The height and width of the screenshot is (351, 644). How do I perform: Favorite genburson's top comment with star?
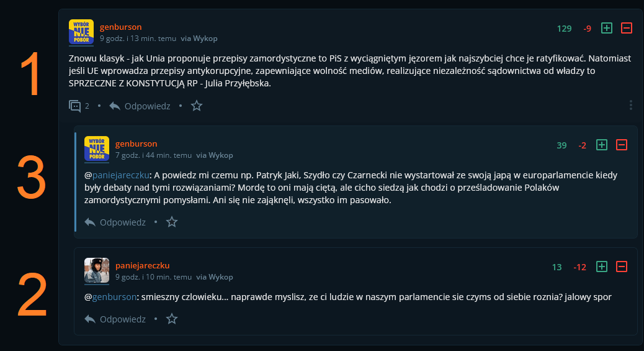(197, 106)
